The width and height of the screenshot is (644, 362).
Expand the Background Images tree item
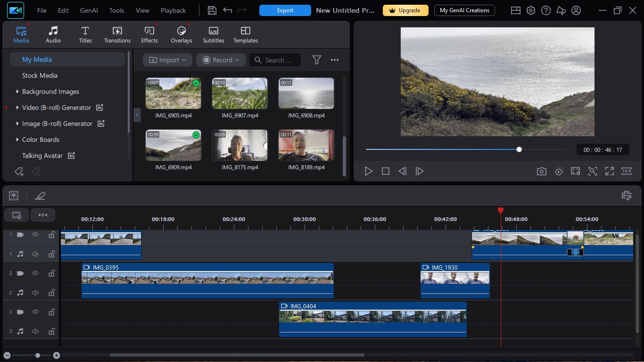point(17,91)
